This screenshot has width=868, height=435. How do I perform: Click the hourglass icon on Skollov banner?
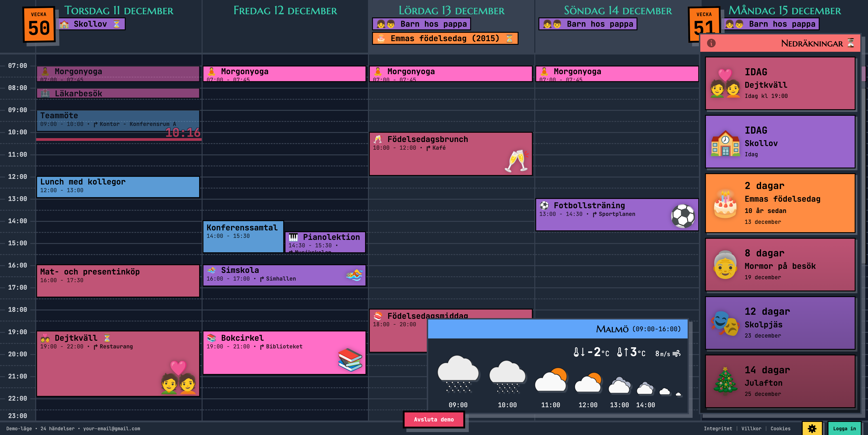(116, 24)
